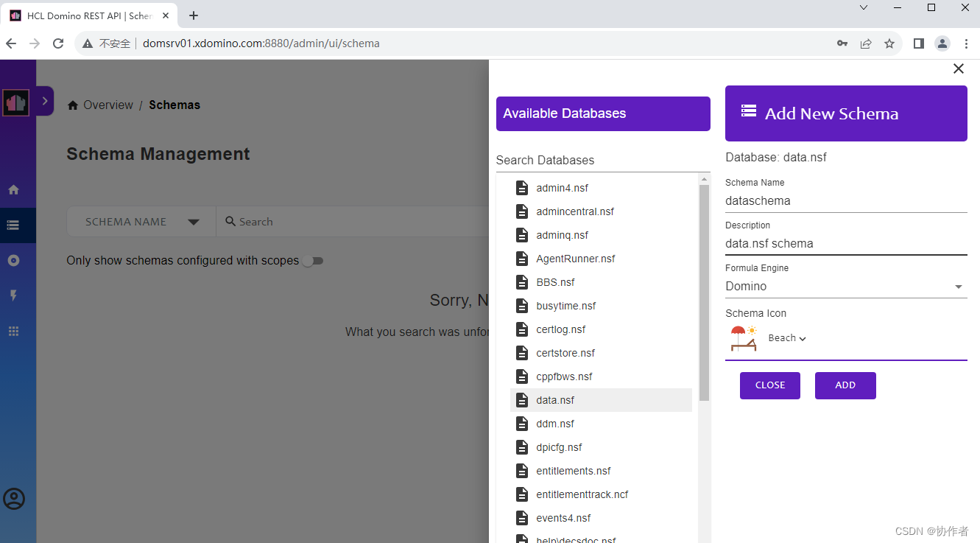Focus the Search Databases field

coord(603,160)
